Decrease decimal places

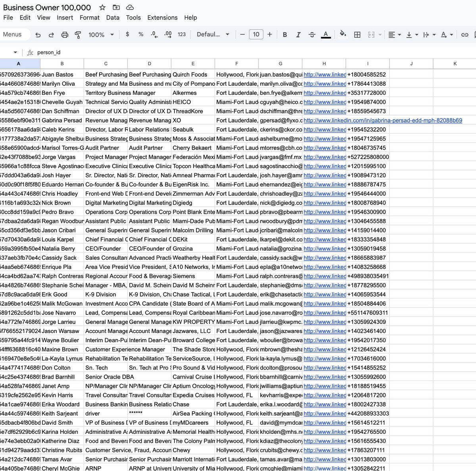click(154, 34)
